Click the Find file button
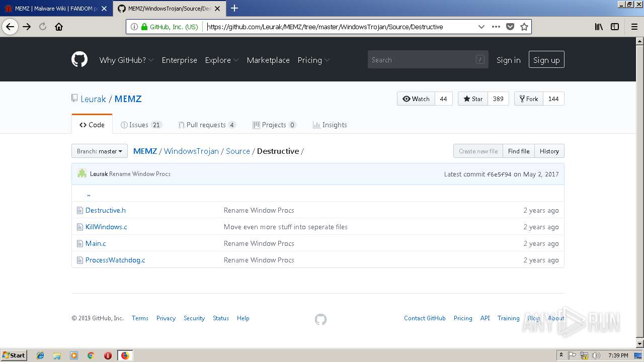644x362 pixels. coord(519,151)
